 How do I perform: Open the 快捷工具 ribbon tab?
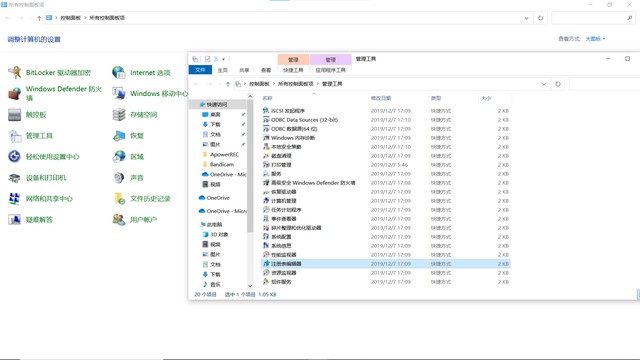pyautogui.click(x=293, y=70)
